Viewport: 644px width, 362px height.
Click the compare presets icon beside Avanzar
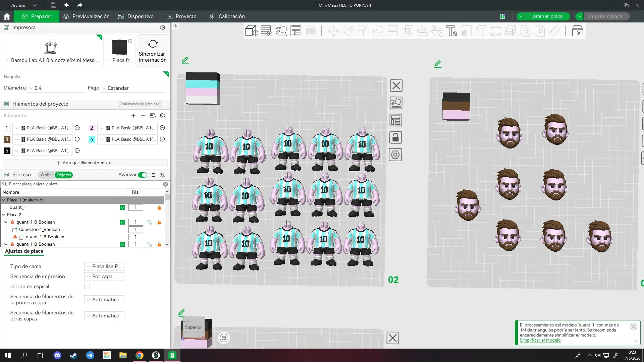point(162,175)
